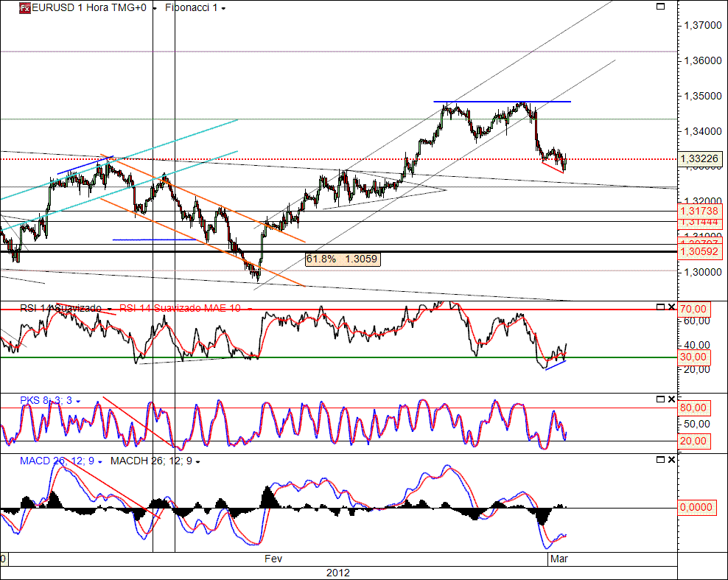Click the Fx icon beside EURUSD title

click(x=25, y=8)
